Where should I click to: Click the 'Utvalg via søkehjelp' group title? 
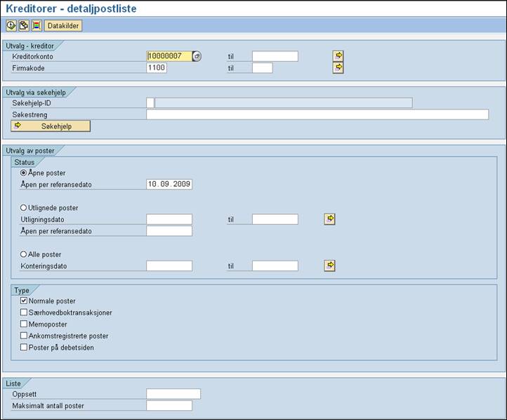[x=36, y=93]
